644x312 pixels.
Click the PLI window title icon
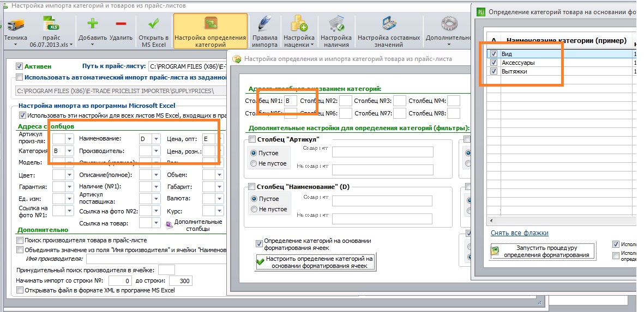(480, 12)
